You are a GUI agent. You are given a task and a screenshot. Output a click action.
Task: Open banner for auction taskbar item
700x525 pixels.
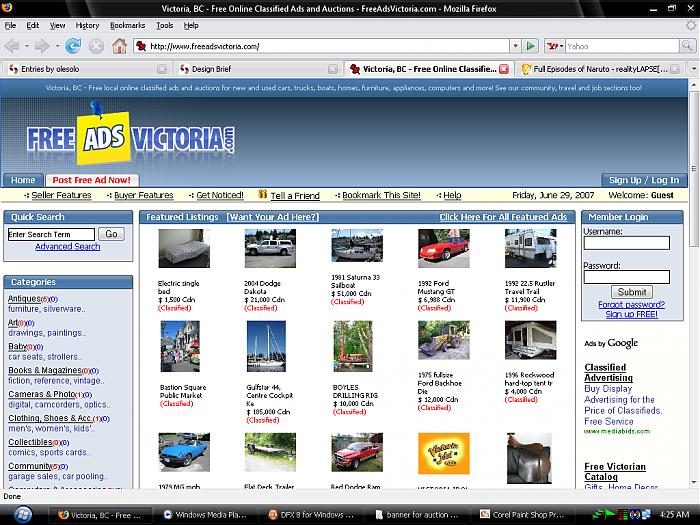[416, 515]
